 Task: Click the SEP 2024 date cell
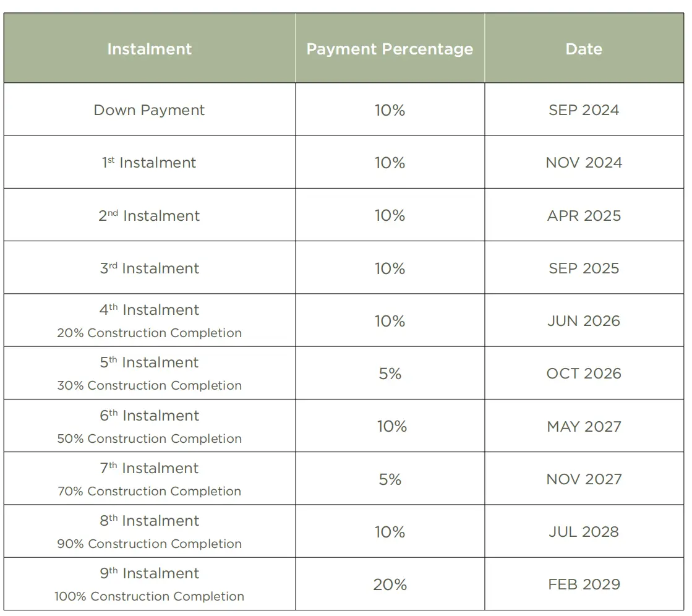(x=584, y=110)
